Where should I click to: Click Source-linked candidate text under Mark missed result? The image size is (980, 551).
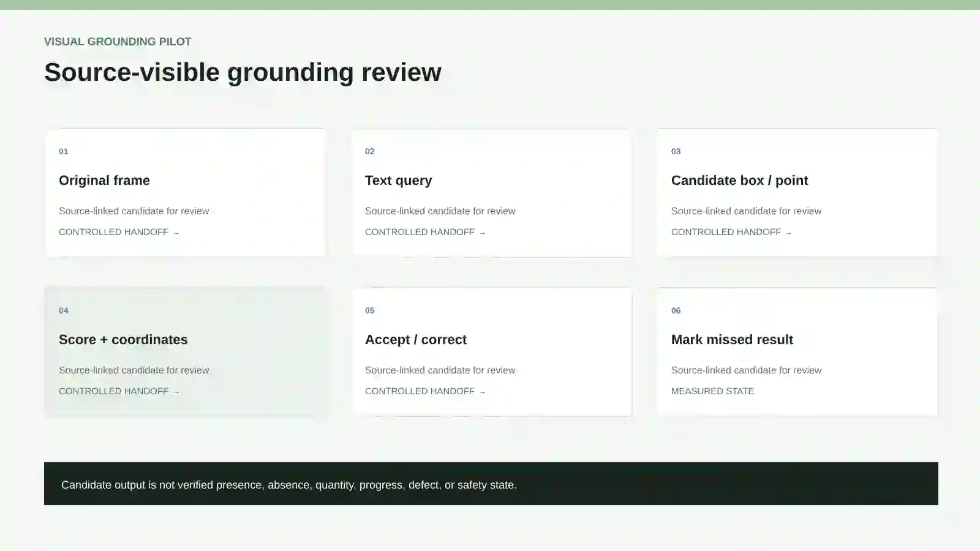[x=746, y=370]
